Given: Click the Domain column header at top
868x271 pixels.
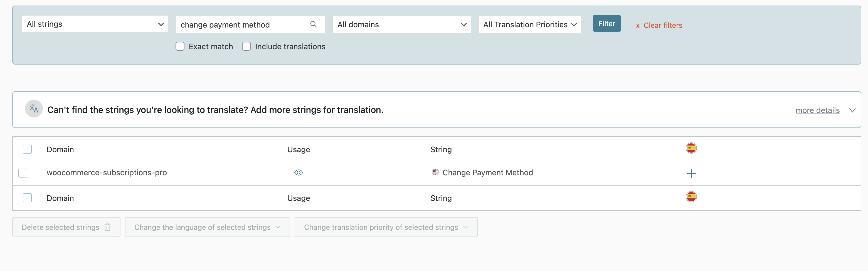Looking at the screenshot, I should coord(60,149).
